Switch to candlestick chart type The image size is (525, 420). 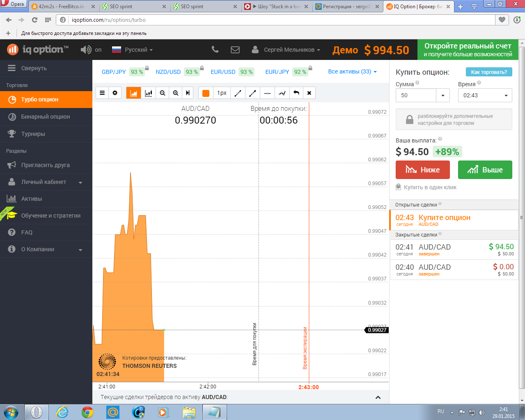[149, 93]
